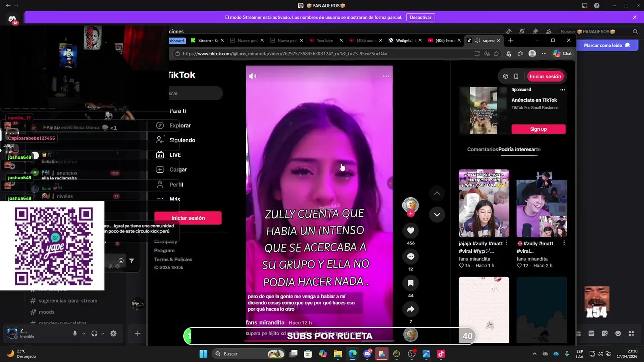Share the video using the arrow icon
644x362 pixels.
411,309
